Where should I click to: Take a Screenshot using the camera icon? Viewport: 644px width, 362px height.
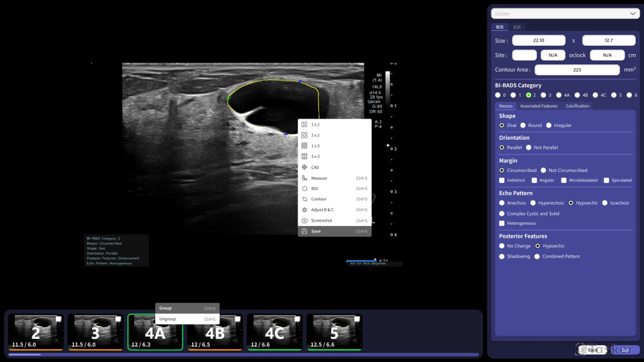point(304,220)
